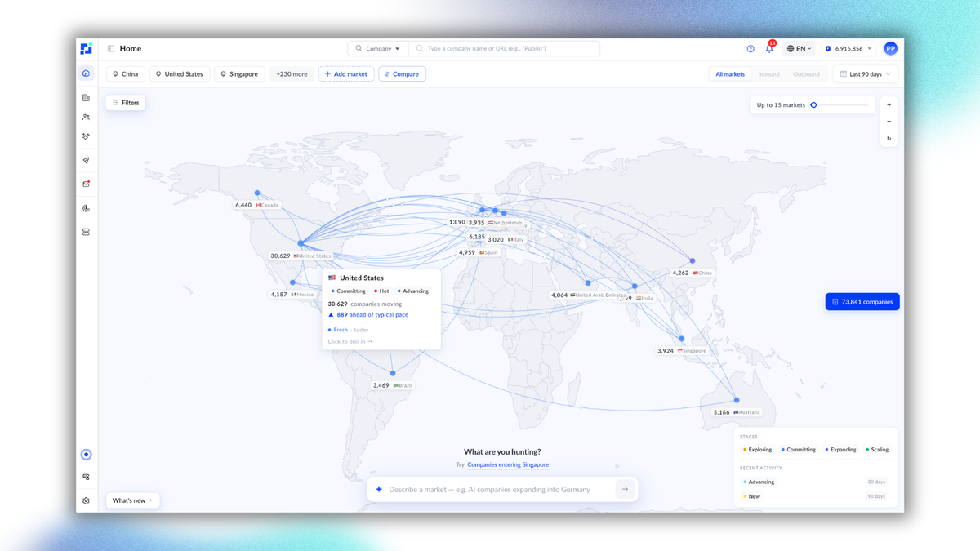Open the Home icon in the sidebar

click(86, 73)
